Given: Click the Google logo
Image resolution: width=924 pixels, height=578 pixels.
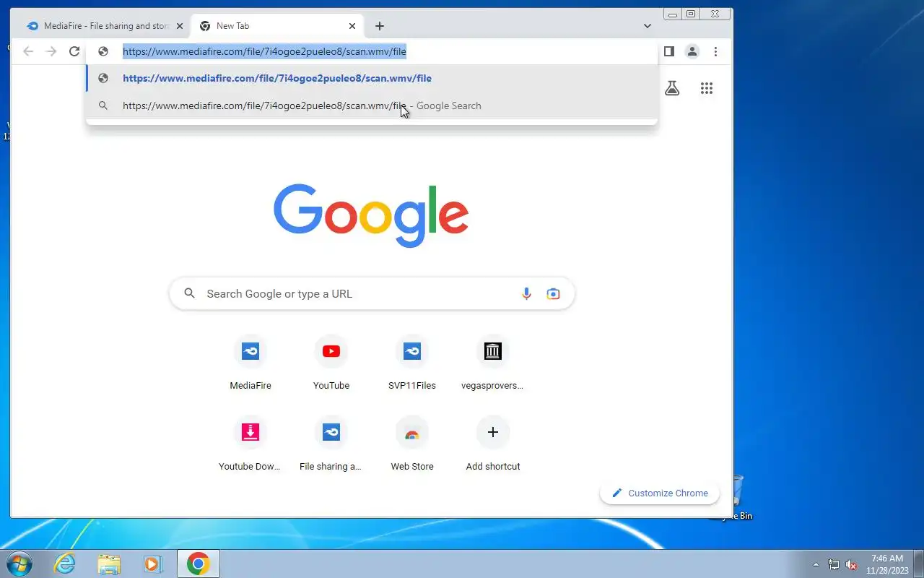Looking at the screenshot, I should point(372,215).
